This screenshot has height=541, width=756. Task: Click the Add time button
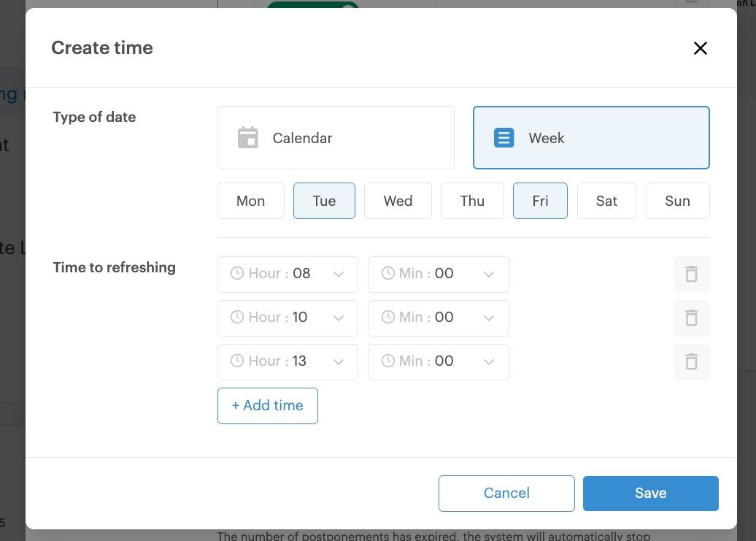[267, 405]
